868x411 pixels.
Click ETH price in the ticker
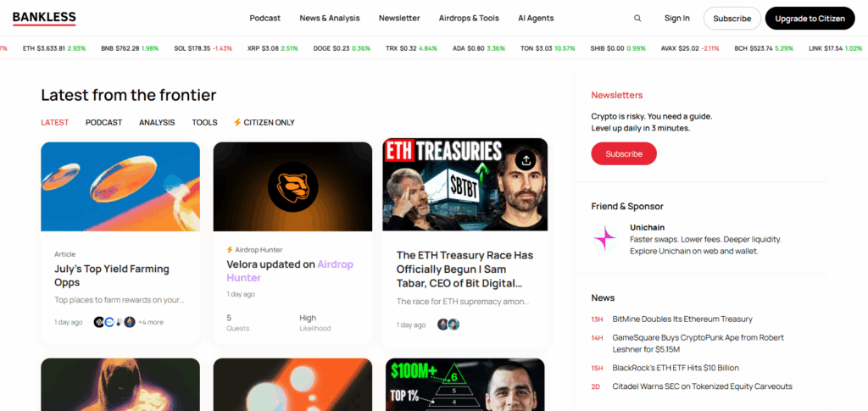click(54, 48)
